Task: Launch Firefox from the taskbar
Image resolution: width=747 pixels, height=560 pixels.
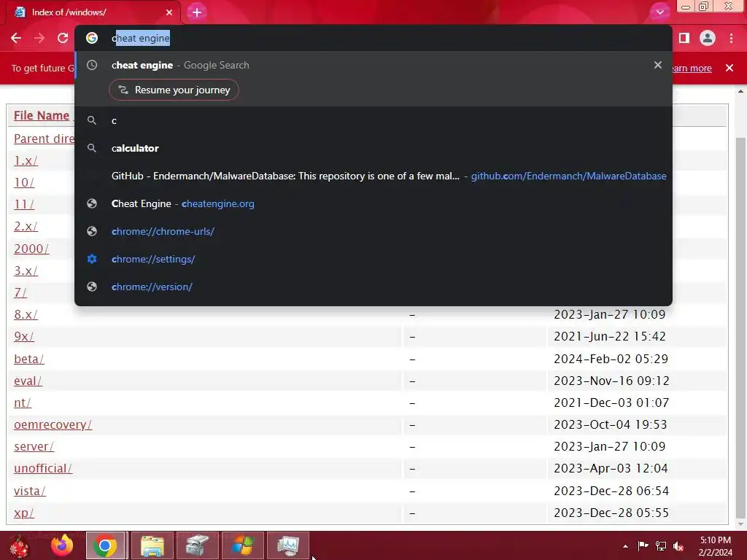Action: tap(63, 545)
